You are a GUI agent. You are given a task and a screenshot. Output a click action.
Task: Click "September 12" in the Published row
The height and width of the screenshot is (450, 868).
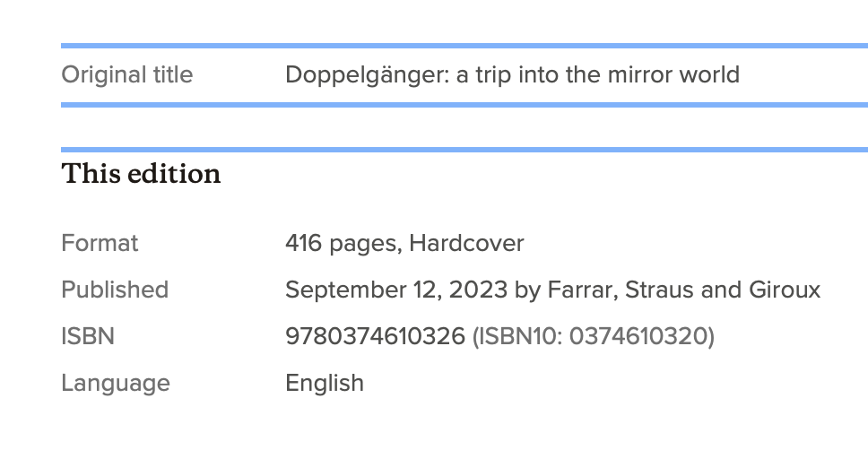[361, 290]
